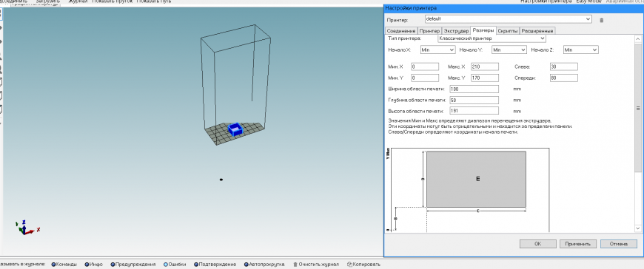Click the Глубина области печати field
Screen dimensions: 644x269
(x=474, y=100)
